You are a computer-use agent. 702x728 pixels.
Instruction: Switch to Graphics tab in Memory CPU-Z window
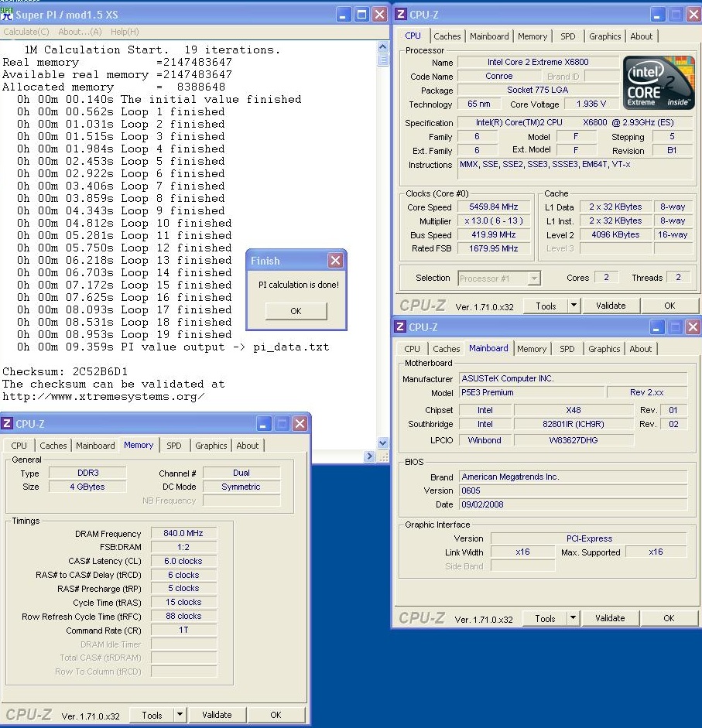(211, 446)
